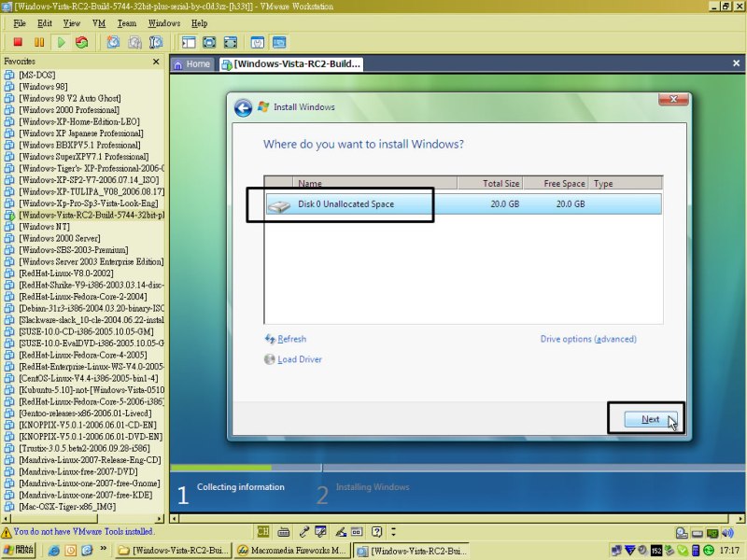Click the Quick Switch toolbar icon
Viewport: 747px width, 560px height.
pyautogui.click(x=230, y=42)
